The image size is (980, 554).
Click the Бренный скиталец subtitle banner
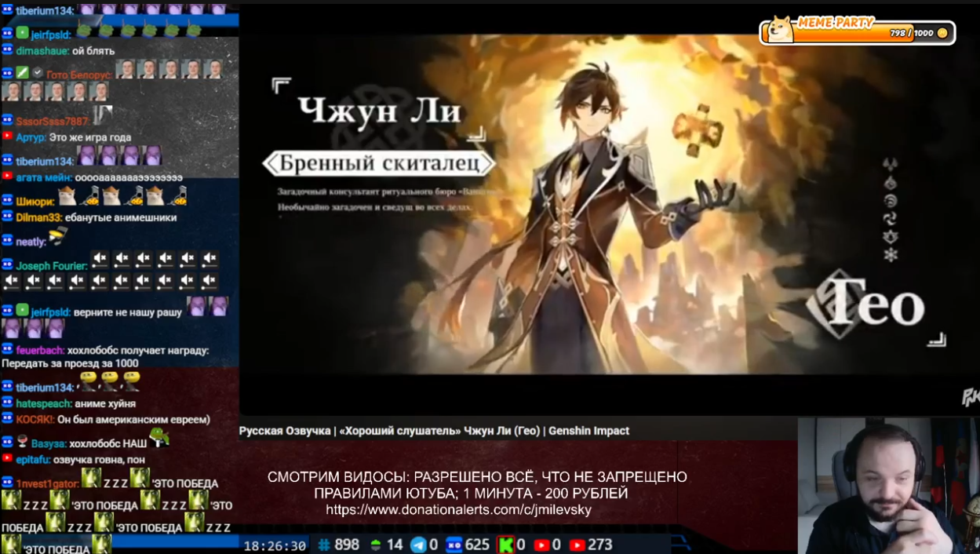pyautogui.click(x=379, y=163)
